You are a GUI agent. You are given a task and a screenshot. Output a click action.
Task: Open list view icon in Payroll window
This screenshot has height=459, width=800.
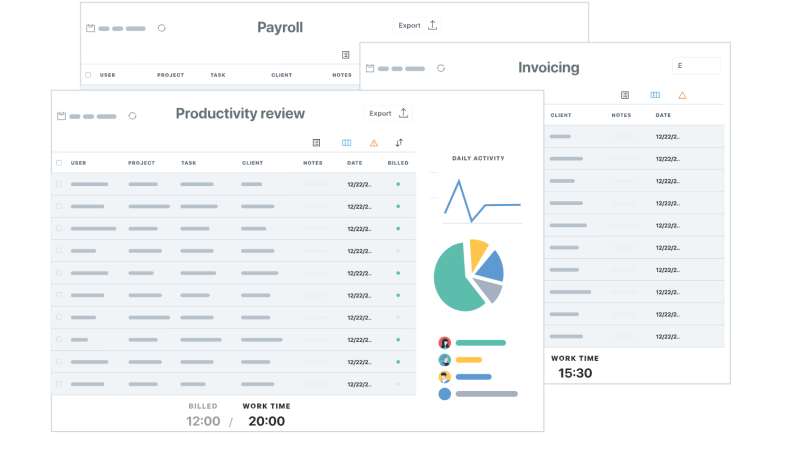[345, 55]
